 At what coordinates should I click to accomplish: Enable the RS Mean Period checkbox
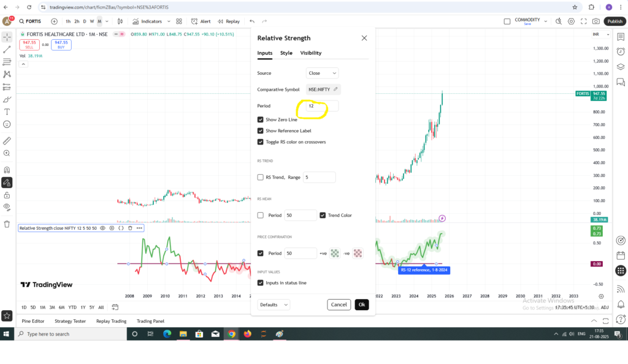[x=260, y=215]
